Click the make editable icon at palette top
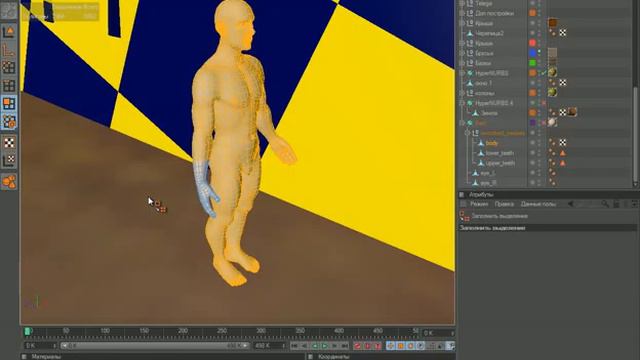The width and height of the screenshot is (640, 360). pos(9,11)
